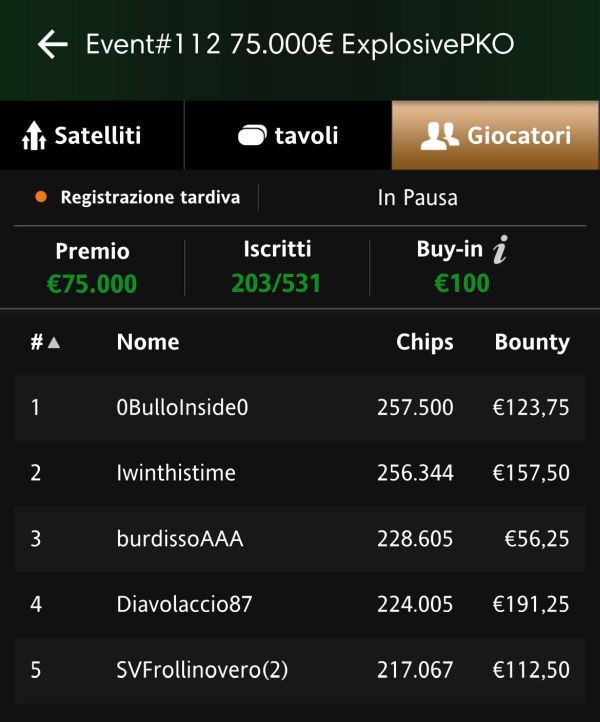
Task: Click the orange late-registration status dot
Action: pos(41,197)
